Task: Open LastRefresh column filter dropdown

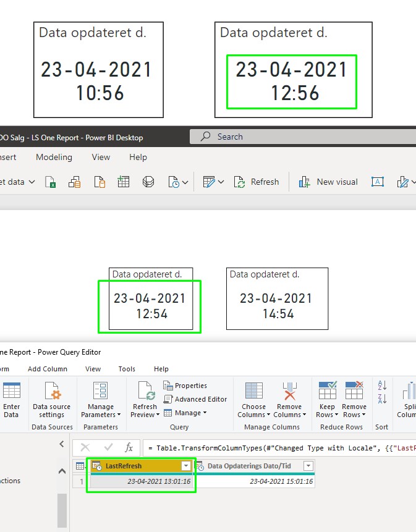Action: pyautogui.click(x=186, y=466)
